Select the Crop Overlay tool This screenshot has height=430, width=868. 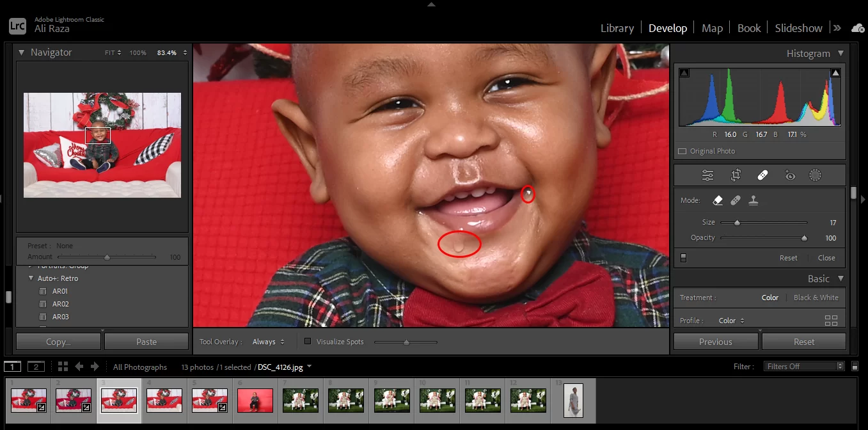pos(736,175)
